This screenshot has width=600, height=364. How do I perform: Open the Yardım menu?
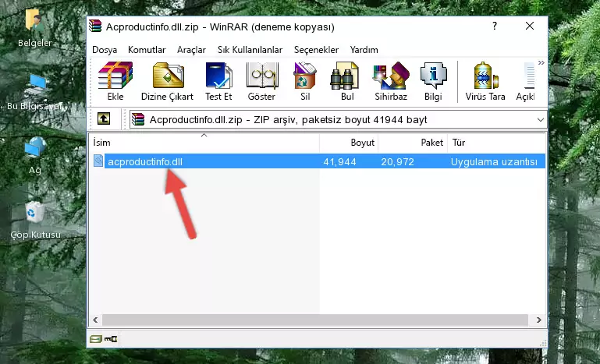[364, 50]
